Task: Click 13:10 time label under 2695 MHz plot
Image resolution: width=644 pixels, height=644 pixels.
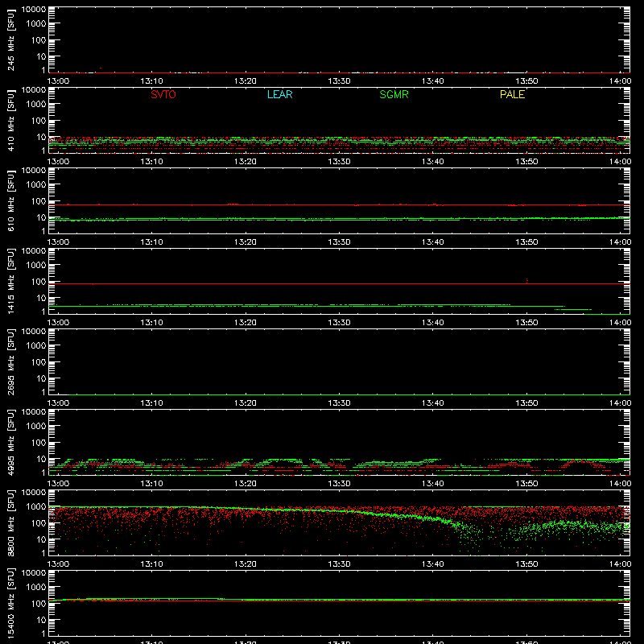Action: (152, 403)
